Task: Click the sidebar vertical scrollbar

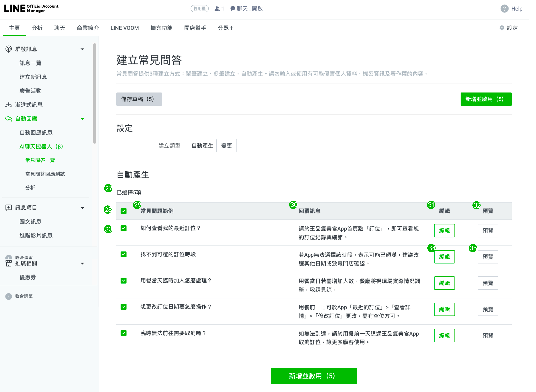Action: pyautogui.click(x=95, y=94)
